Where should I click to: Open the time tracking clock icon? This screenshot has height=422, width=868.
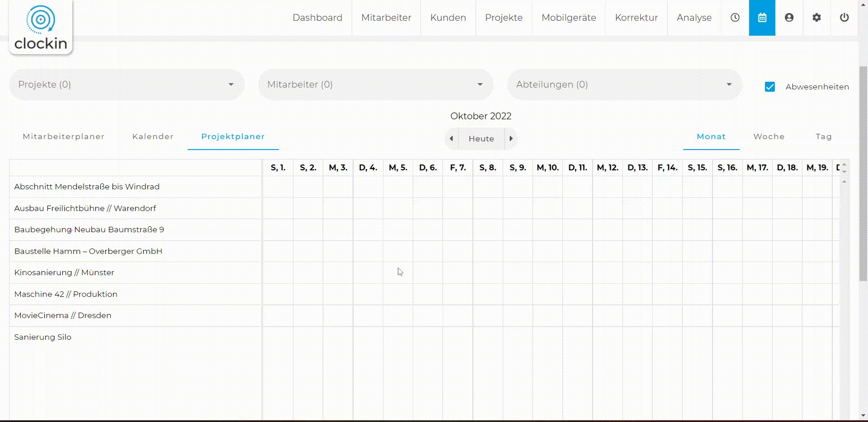(735, 18)
